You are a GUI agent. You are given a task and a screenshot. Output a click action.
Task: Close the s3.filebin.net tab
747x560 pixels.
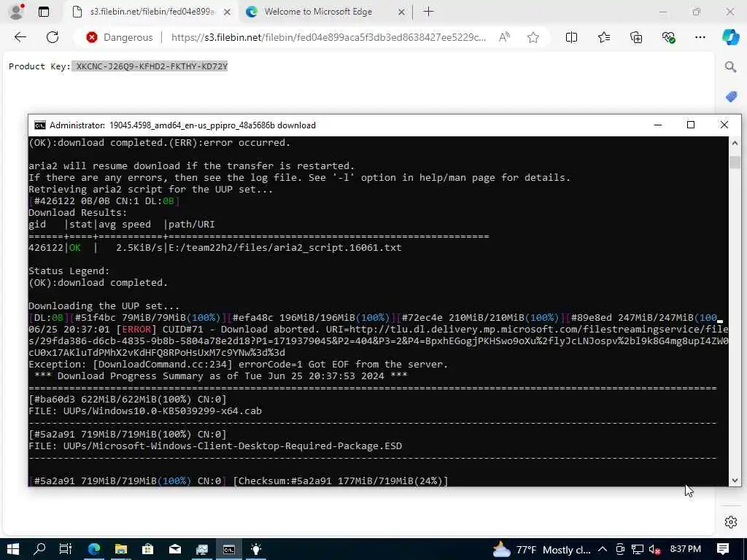[x=228, y=12]
